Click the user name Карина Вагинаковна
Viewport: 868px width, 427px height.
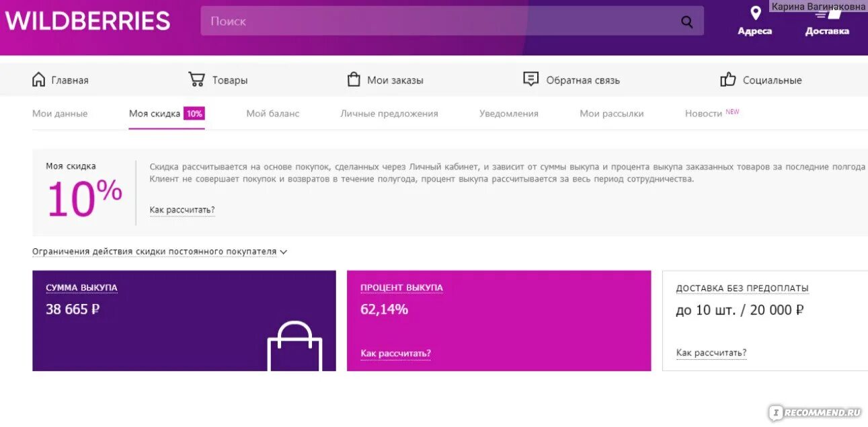point(818,6)
